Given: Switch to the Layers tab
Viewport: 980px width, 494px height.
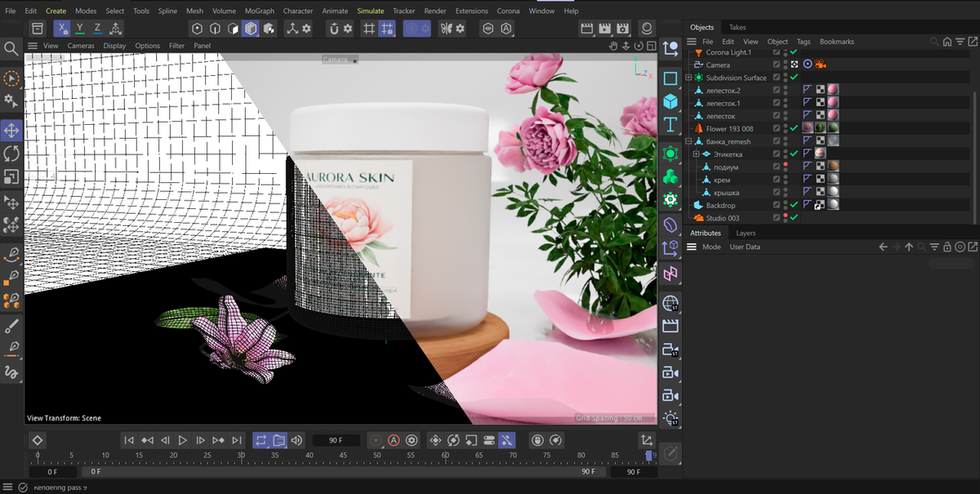Looking at the screenshot, I should tap(746, 233).
